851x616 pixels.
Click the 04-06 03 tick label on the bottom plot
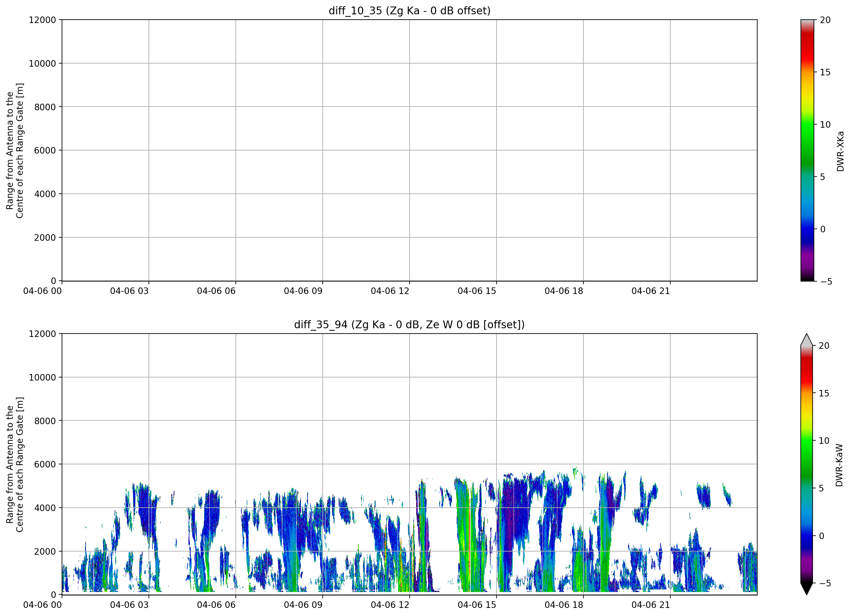pyautogui.click(x=130, y=605)
